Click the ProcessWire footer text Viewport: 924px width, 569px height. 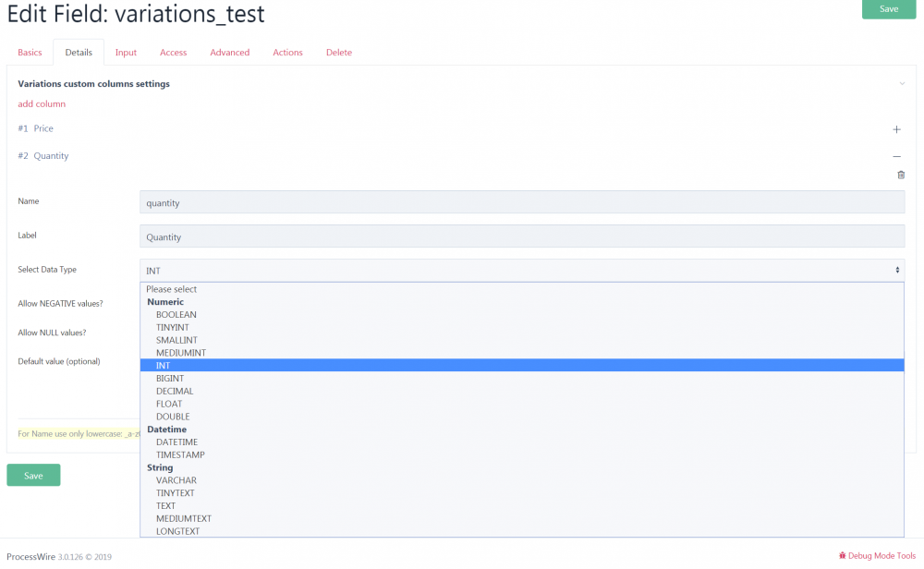30,557
